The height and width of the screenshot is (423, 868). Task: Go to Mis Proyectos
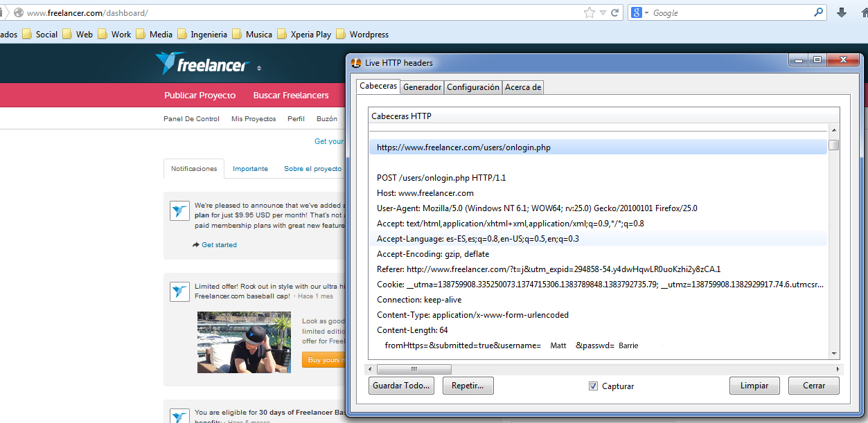click(254, 119)
